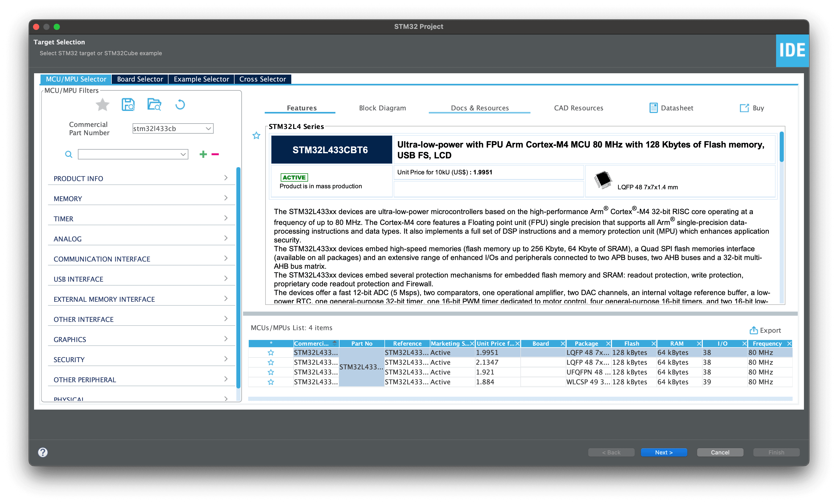The width and height of the screenshot is (838, 504).
Task: Expand OTHER PERIPHERAL filter section
Action: pyautogui.click(x=141, y=379)
